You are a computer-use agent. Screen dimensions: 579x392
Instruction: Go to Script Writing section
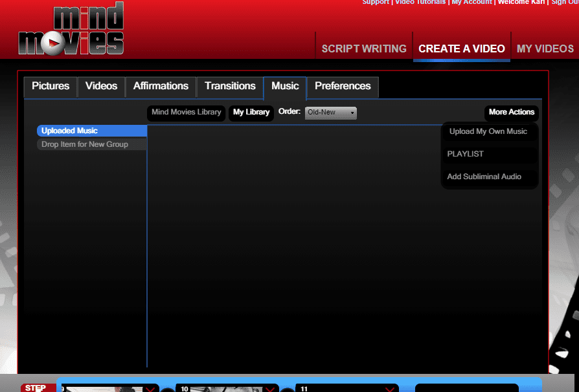364,49
